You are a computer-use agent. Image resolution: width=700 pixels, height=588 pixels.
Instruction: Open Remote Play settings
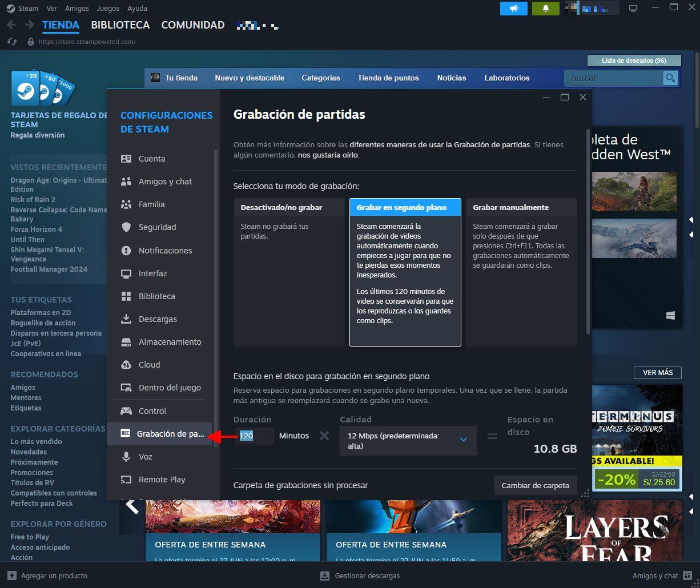coord(163,479)
